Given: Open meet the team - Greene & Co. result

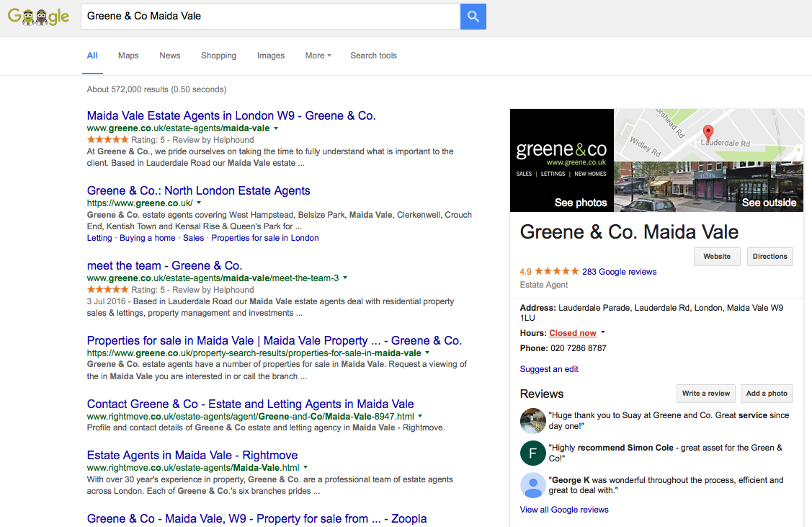Looking at the screenshot, I should coord(165,266).
